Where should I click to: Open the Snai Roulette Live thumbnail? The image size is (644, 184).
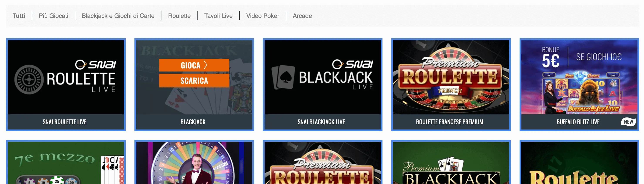pos(66,77)
